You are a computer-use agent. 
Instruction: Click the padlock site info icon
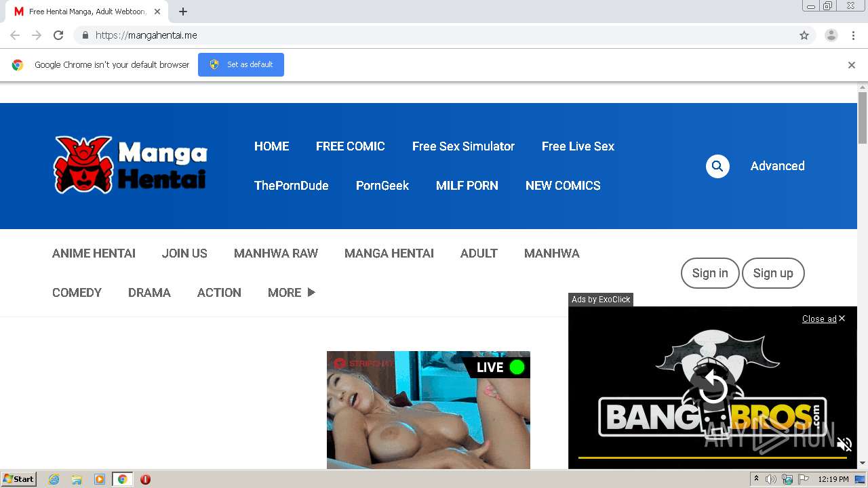pos(85,35)
